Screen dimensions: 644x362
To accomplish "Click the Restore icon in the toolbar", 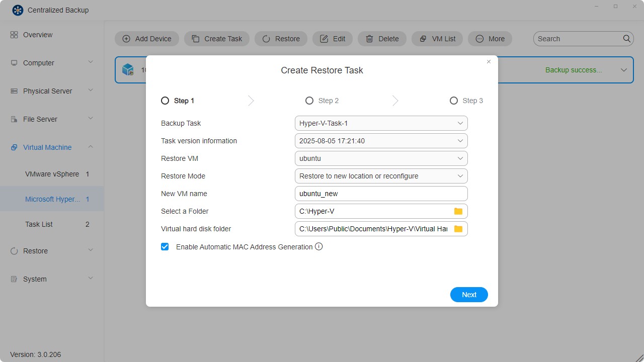I will click(266, 38).
